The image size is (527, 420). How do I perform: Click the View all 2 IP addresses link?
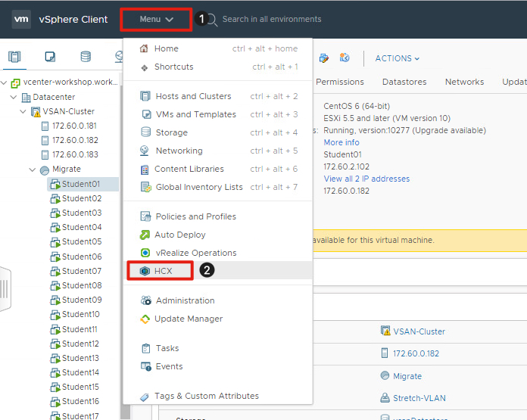366,179
